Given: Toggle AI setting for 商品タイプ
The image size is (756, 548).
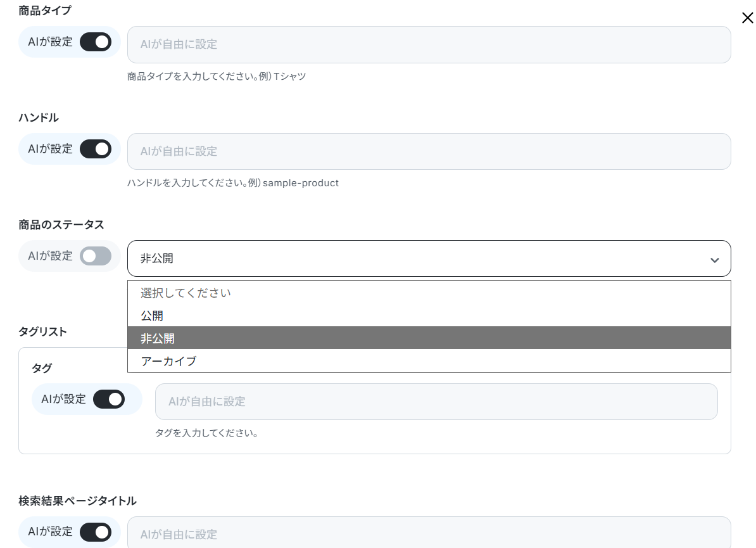Looking at the screenshot, I should pyautogui.click(x=96, y=42).
